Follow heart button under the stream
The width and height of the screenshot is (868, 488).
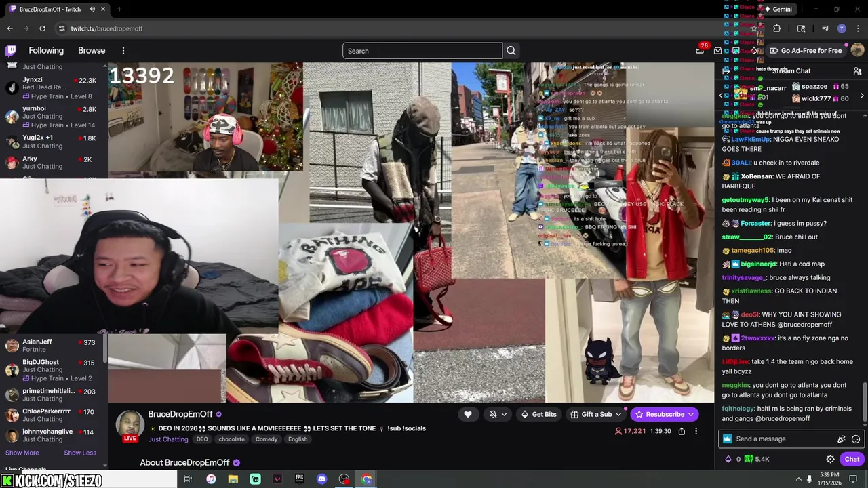(468, 414)
